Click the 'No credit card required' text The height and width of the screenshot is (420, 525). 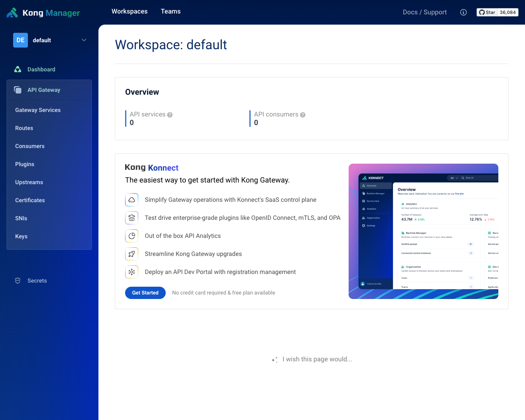[x=224, y=293]
